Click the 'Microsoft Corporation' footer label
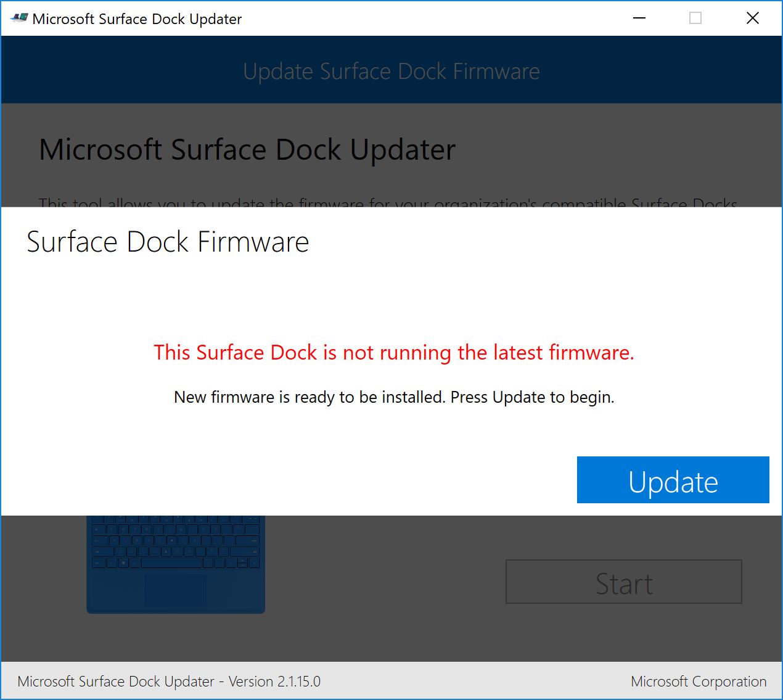This screenshot has width=783, height=700. click(x=699, y=681)
